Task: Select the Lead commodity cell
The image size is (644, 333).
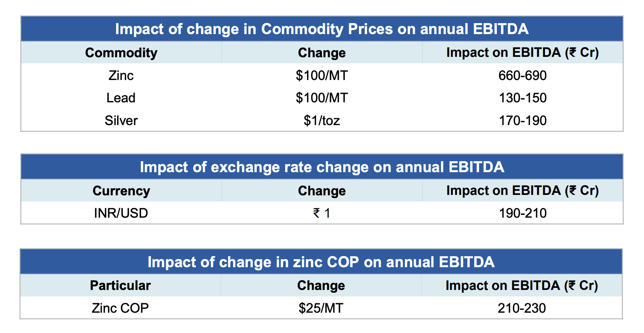Action: pos(121,98)
